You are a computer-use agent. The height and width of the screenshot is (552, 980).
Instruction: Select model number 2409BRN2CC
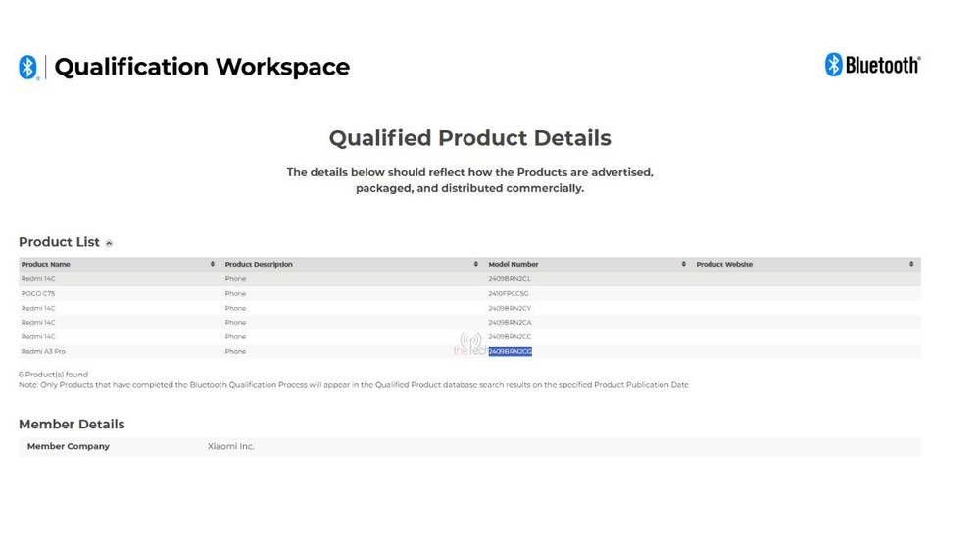tap(510, 336)
